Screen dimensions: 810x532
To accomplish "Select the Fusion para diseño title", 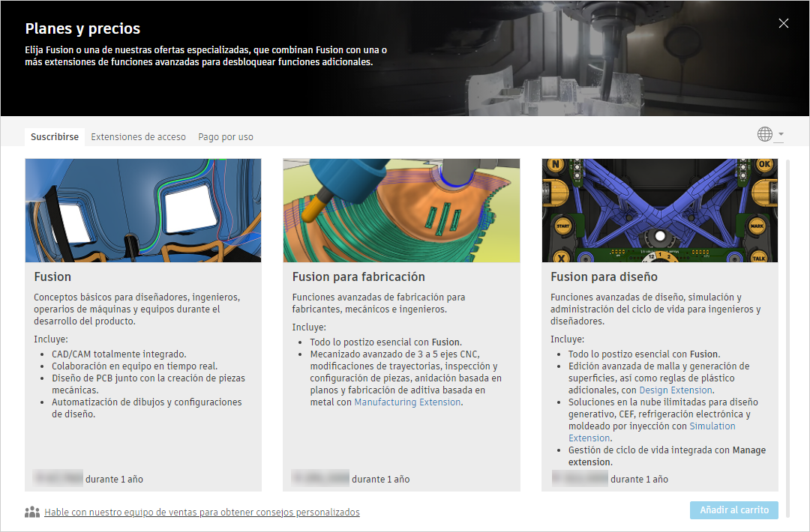I will point(604,276).
